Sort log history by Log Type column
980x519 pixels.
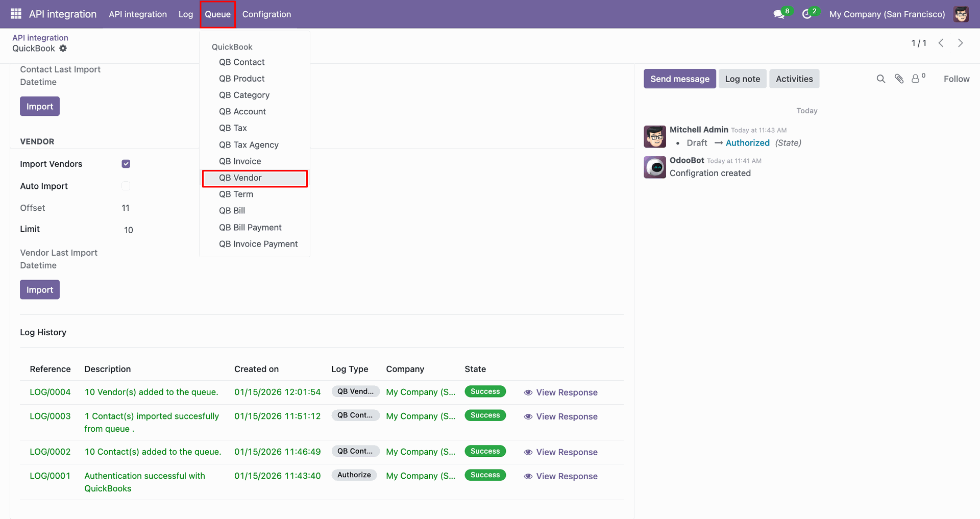tap(350, 369)
